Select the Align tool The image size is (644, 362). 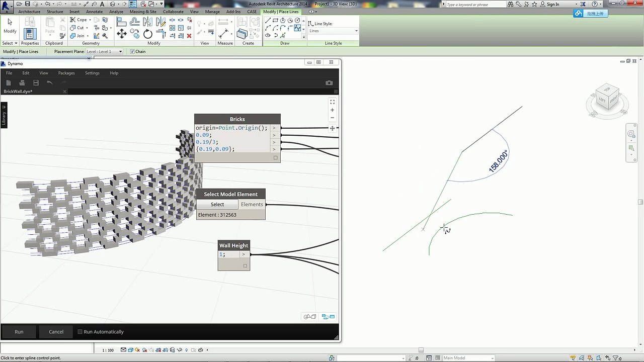122,22
